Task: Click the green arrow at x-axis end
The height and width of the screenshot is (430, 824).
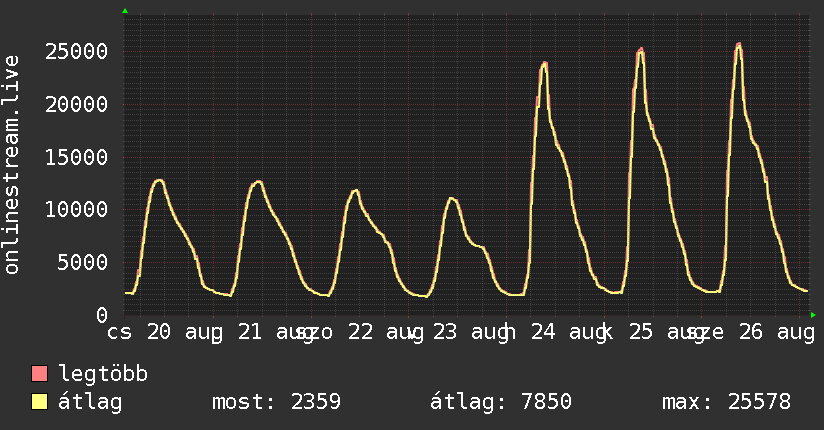Action: click(813, 315)
